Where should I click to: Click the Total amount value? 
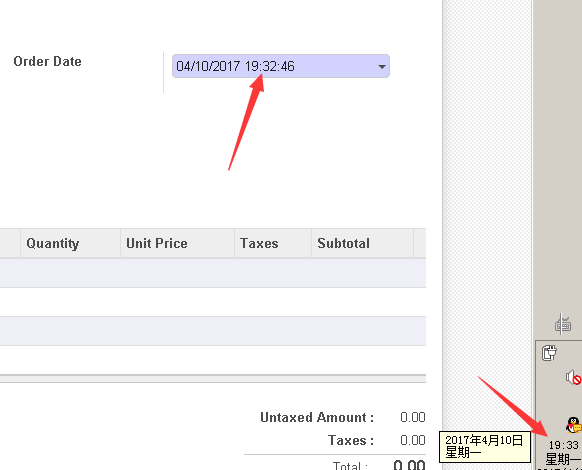tap(409, 465)
